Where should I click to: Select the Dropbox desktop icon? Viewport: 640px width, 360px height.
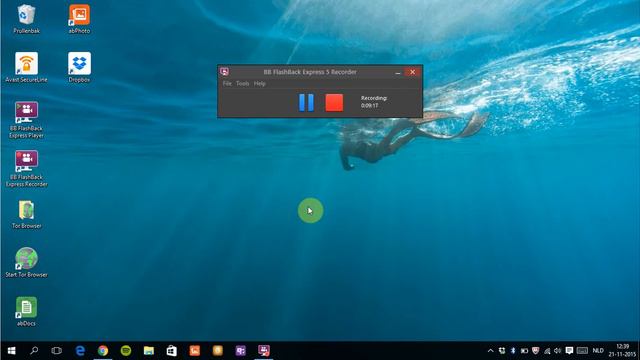[79, 67]
